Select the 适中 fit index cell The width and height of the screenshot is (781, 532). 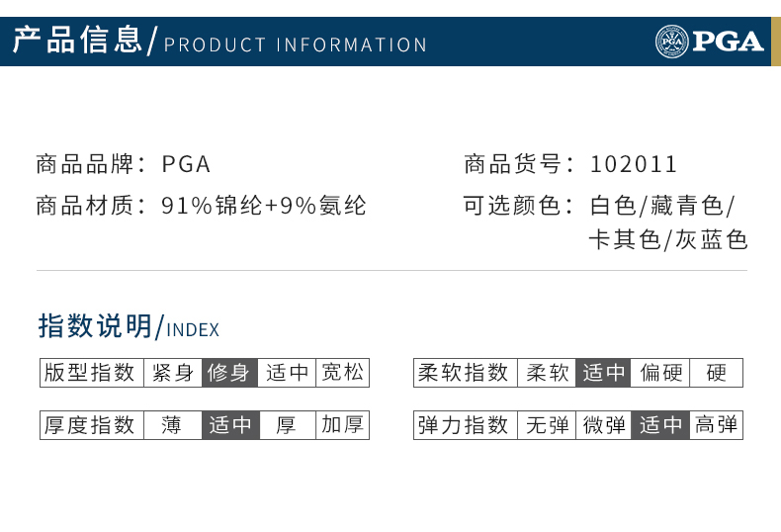point(288,373)
